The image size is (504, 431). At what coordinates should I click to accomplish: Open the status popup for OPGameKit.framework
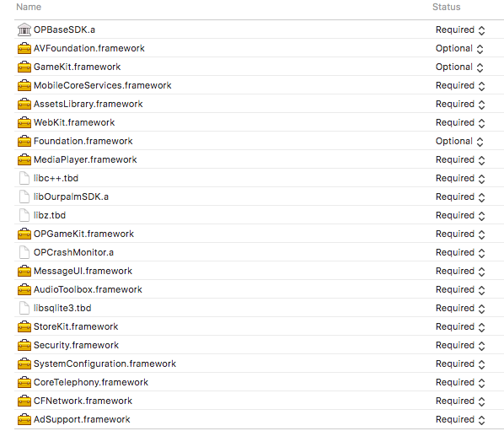(460, 234)
